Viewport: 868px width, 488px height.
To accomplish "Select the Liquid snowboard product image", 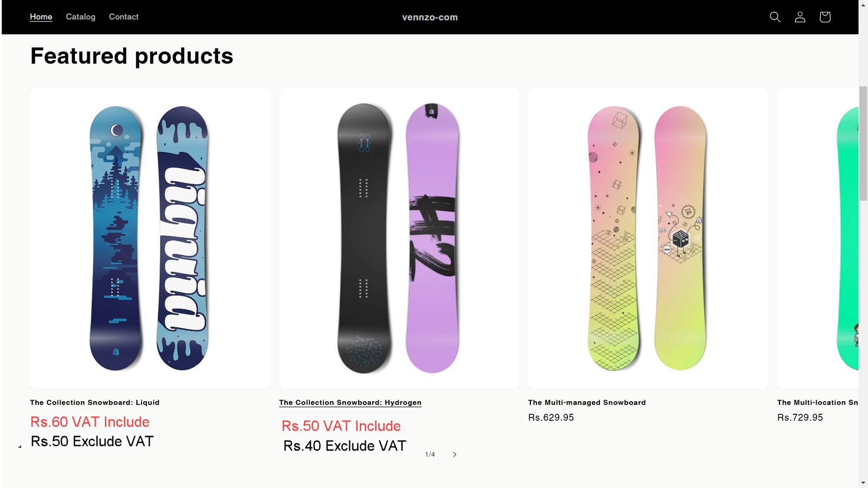I will click(150, 237).
